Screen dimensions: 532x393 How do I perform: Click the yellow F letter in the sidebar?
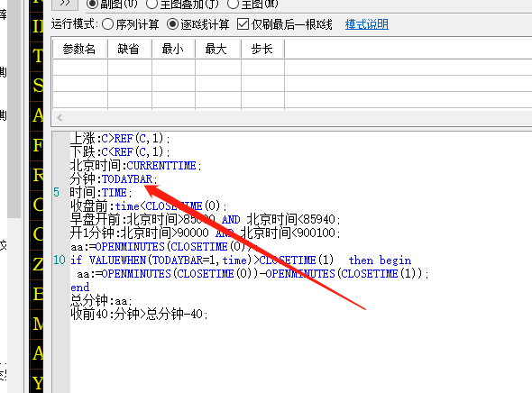click(x=37, y=145)
